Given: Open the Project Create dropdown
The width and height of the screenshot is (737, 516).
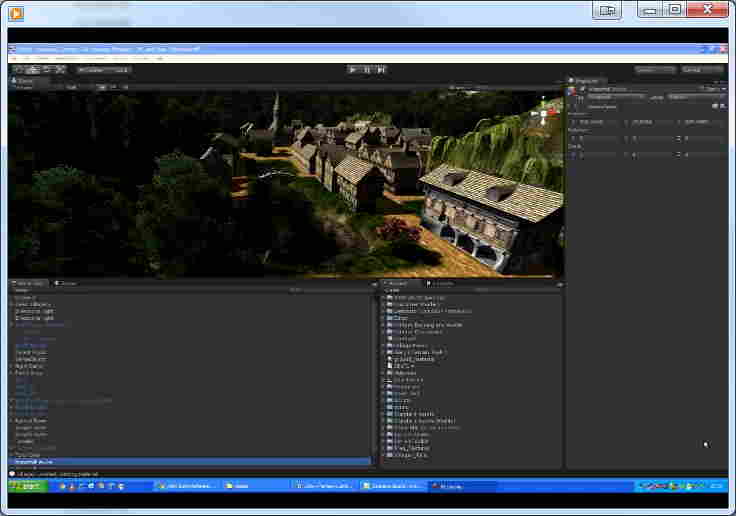Looking at the screenshot, I should 392,290.
